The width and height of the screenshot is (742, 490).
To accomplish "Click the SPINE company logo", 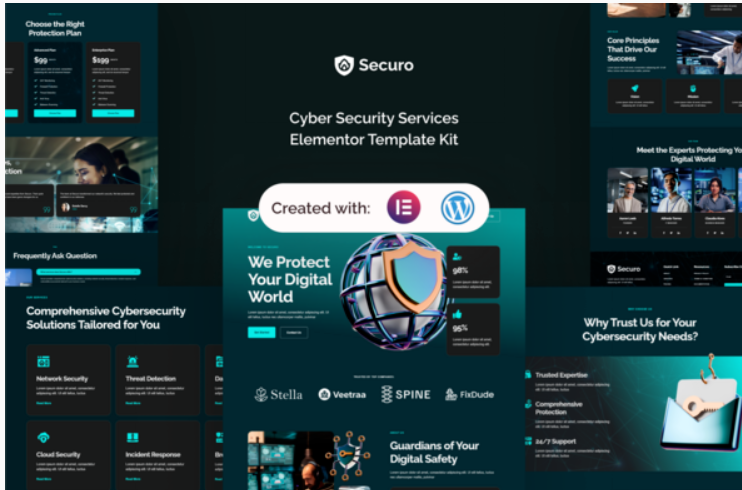I will (406, 394).
